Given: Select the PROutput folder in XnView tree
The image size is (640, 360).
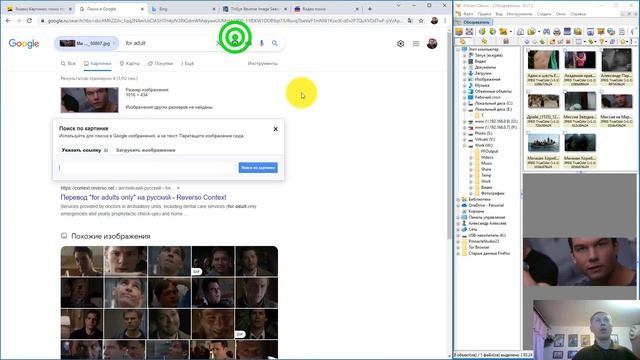Looking at the screenshot, I should point(489,151).
